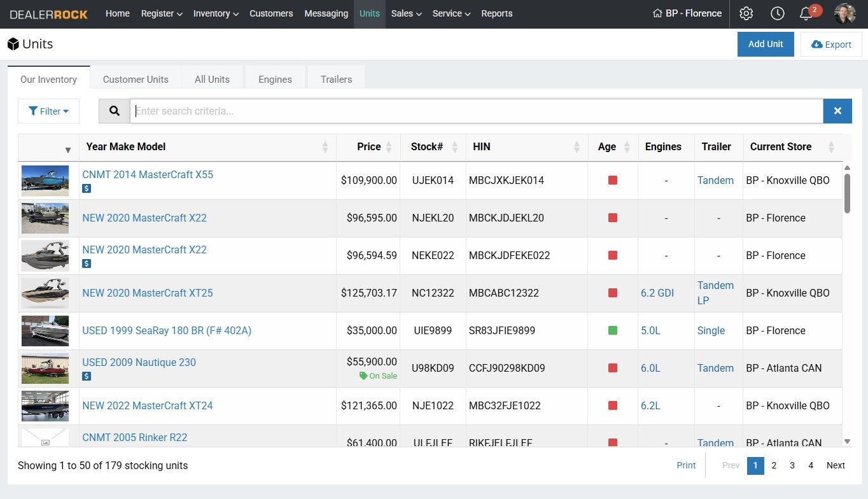
Task: Click the image column sort arrow
Action: [x=68, y=150]
